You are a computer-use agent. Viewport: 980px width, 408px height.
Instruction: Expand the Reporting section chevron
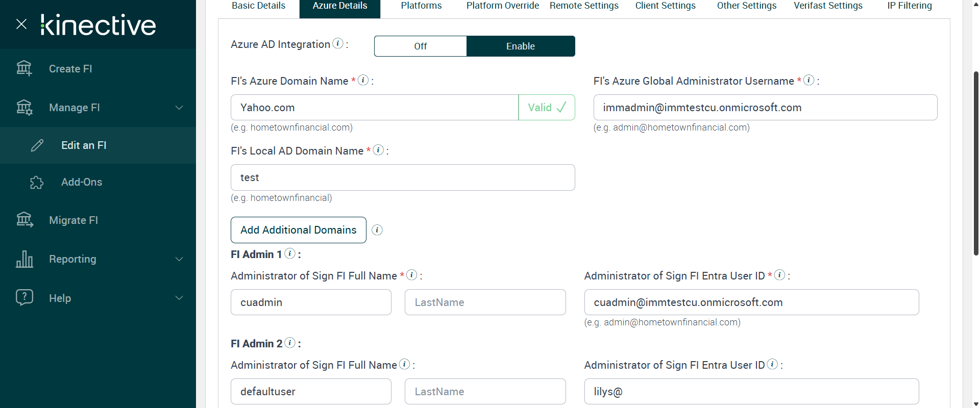coord(179,259)
